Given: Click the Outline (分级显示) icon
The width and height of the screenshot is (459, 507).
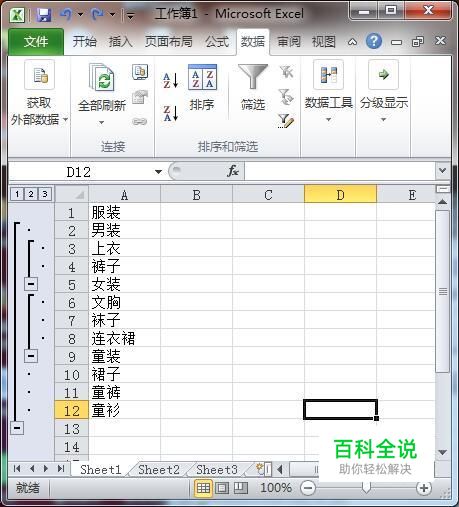Looking at the screenshot, I should 383,75.
